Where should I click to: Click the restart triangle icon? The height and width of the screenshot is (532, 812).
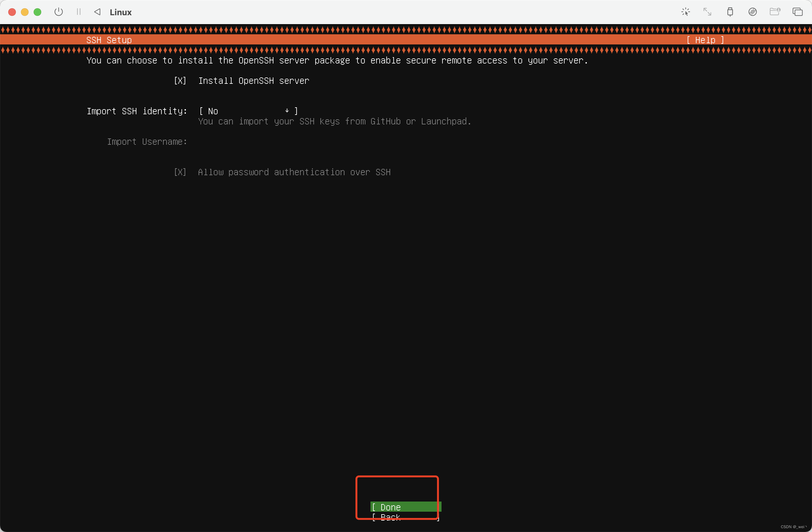click(97, 12)
